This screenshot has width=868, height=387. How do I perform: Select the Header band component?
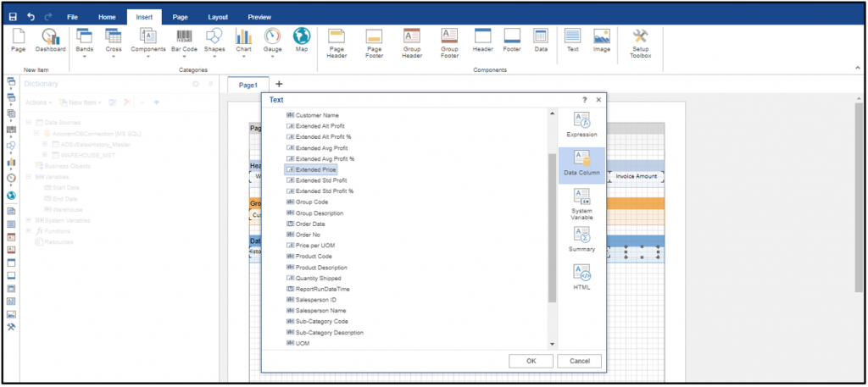(x=482, y=41)
